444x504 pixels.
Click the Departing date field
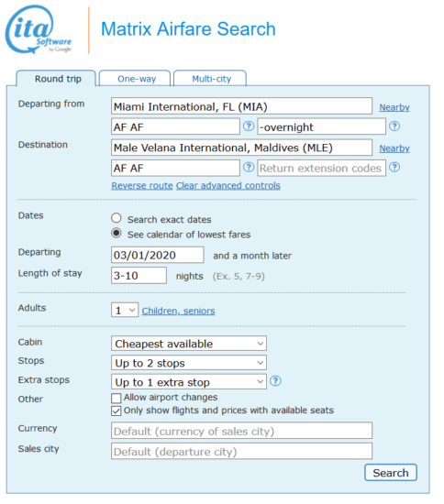point(158,255)
